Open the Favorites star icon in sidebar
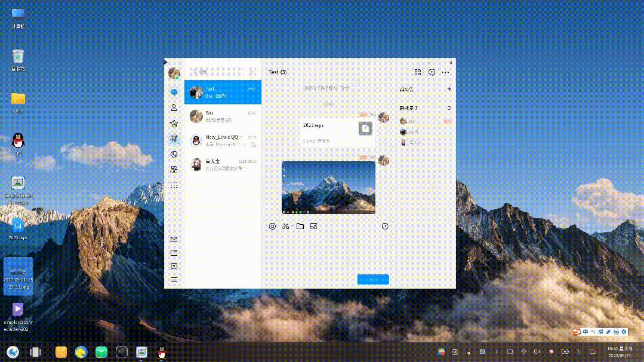The width and height of the screenshot is (644, 362). tap(174, 123)
